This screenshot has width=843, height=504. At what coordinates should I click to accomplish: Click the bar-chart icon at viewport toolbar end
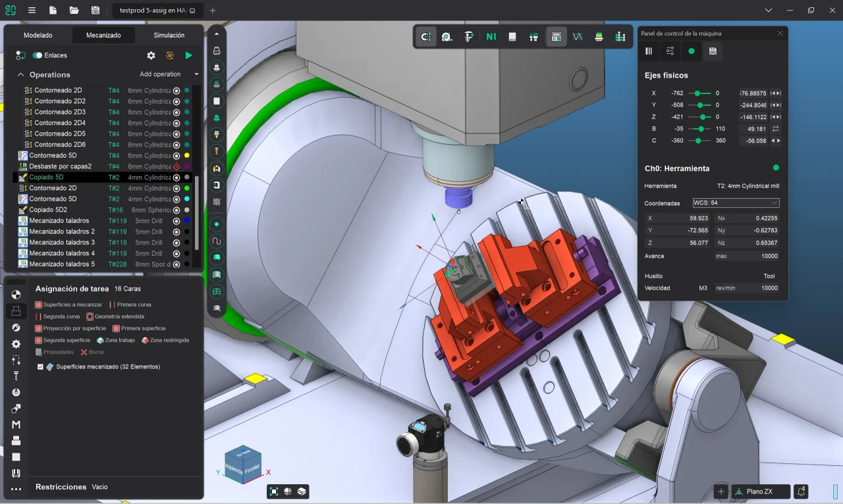click(620, 37)
